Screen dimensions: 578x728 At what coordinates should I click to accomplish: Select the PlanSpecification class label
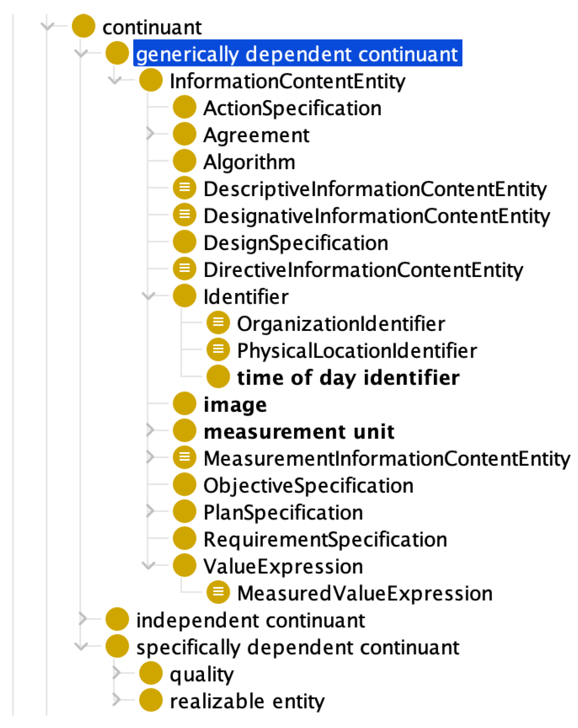point(283,512)
